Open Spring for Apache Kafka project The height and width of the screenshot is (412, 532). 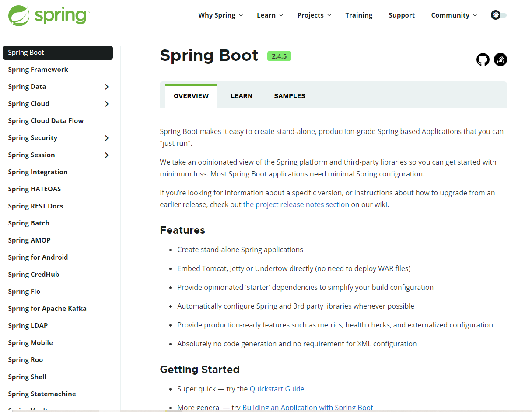click(x=47, y=309)
